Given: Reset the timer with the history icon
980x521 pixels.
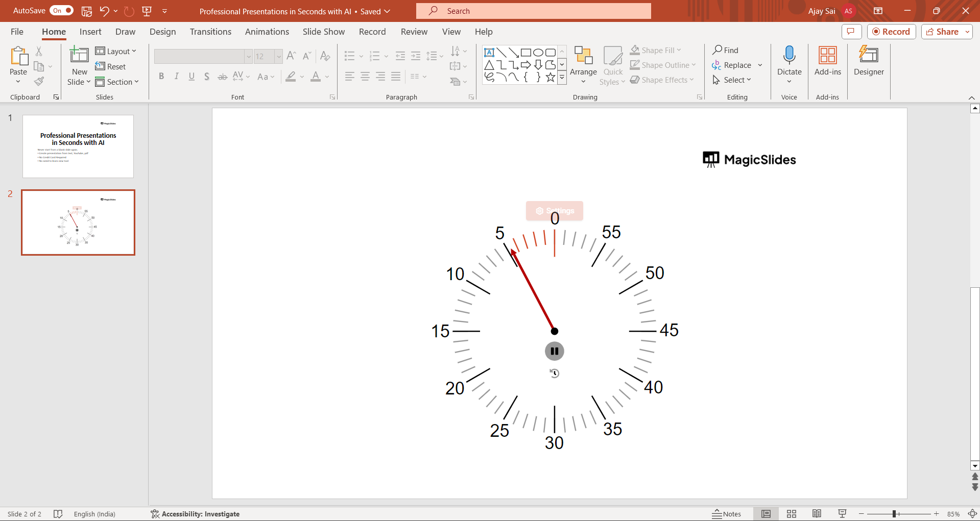Looking at the screenshot, I should (x=554, y=374).
